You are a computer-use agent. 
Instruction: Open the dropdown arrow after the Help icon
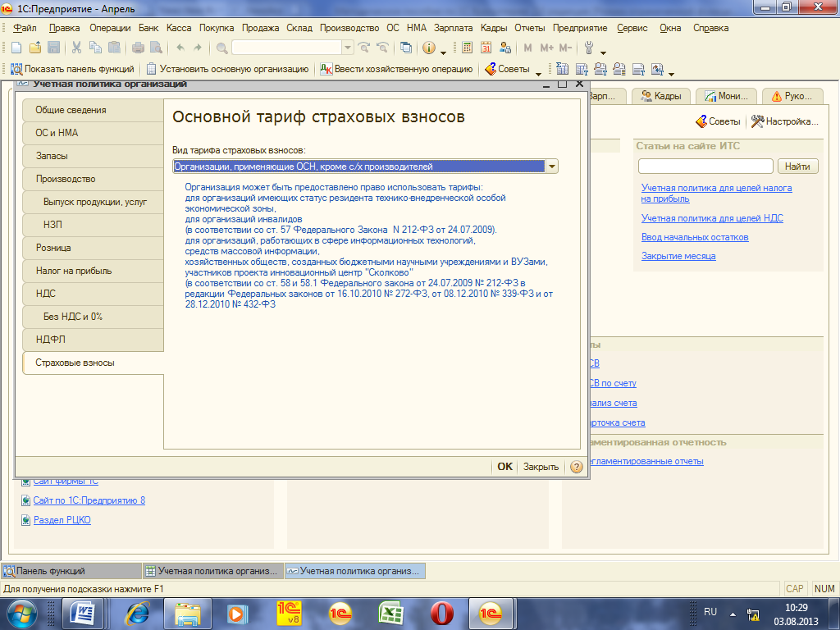pyautogui.click(x=443, y=52)
